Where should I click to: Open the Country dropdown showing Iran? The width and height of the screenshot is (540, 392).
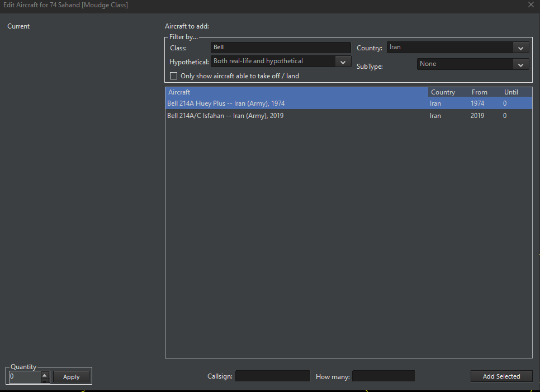click(x=458, y=48)
